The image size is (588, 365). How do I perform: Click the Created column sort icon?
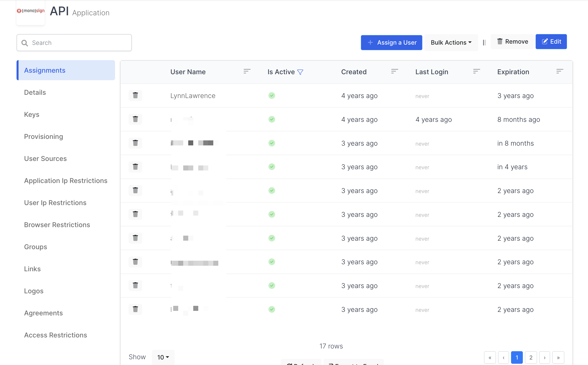(395, 71)
